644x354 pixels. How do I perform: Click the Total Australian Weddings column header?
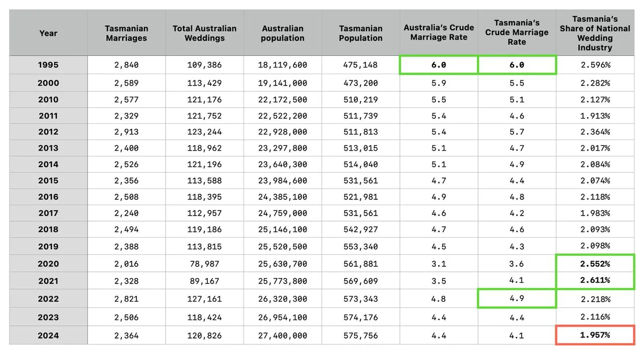(204, 33)
